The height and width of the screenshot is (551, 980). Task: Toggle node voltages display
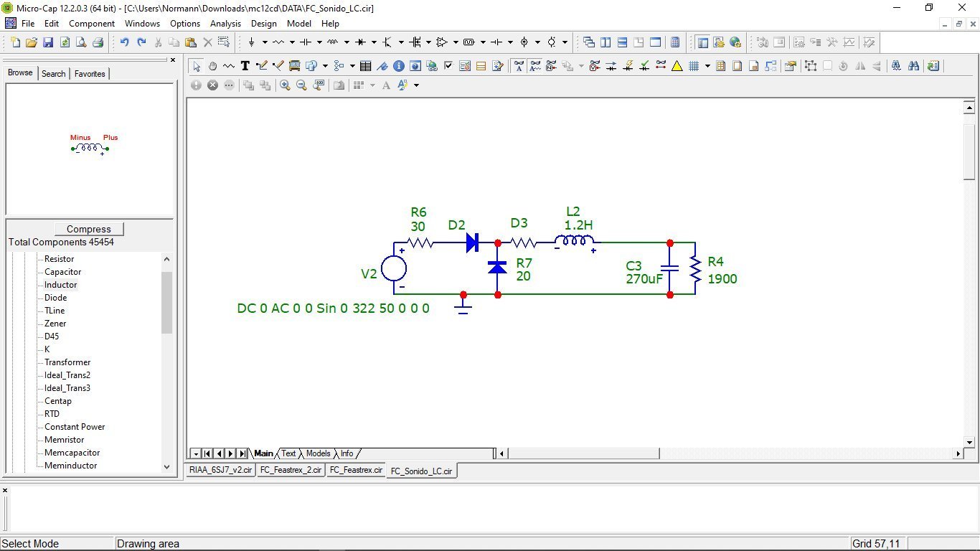(595, 66)
